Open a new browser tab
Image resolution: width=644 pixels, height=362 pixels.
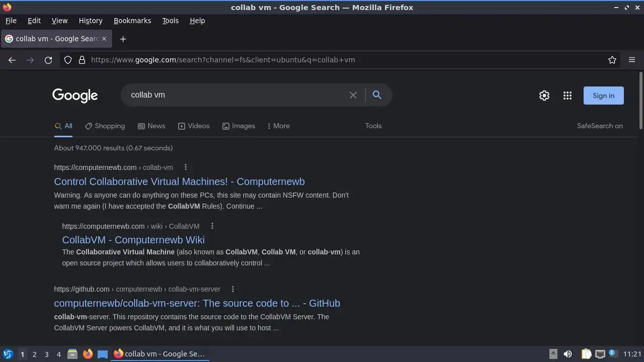123,39
